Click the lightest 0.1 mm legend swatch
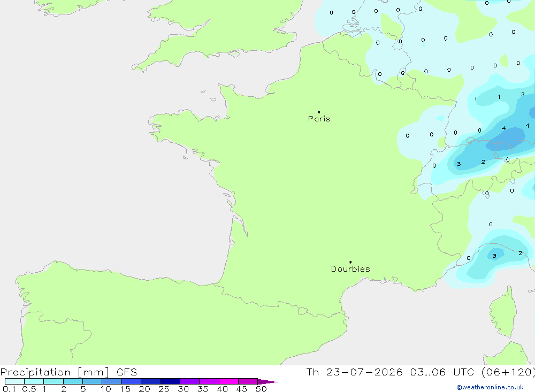535x392 pixels. point(14,381)
